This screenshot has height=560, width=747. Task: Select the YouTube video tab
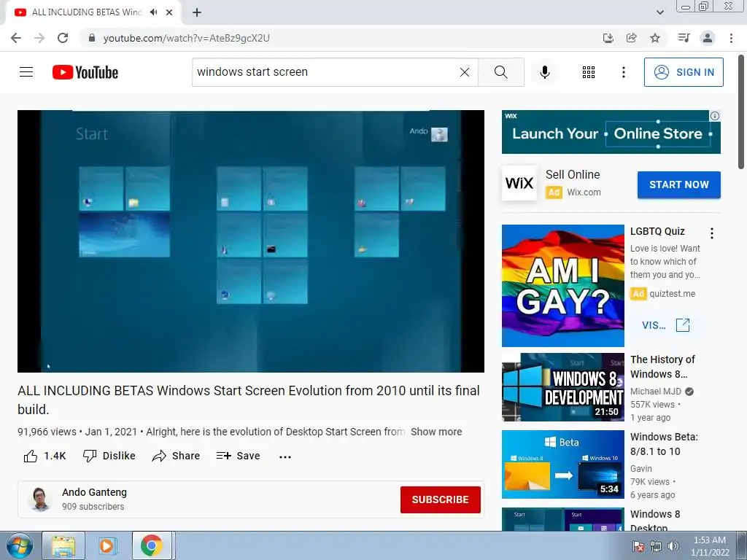click(x=86, y=12)
